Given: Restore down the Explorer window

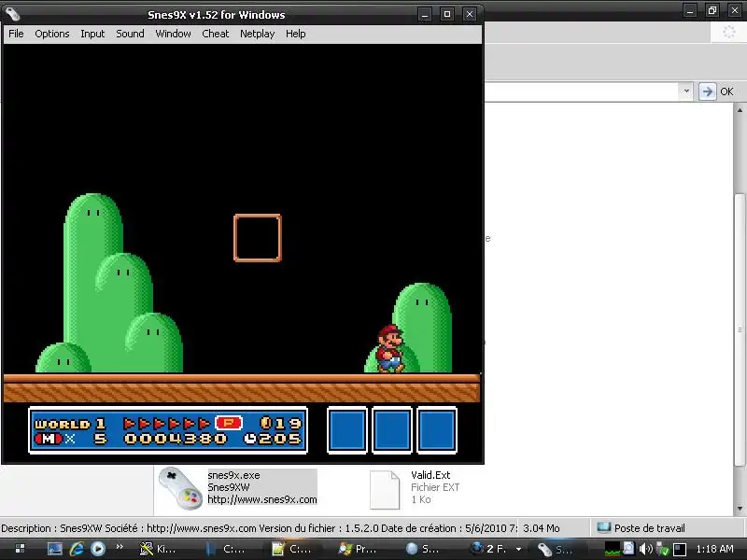Looking at the screenshot, I should point(712,10).
